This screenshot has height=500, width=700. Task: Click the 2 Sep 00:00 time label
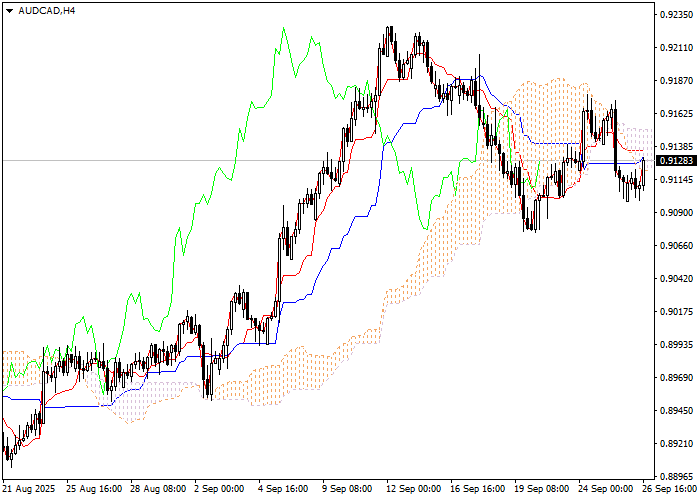tap(220, 489)
